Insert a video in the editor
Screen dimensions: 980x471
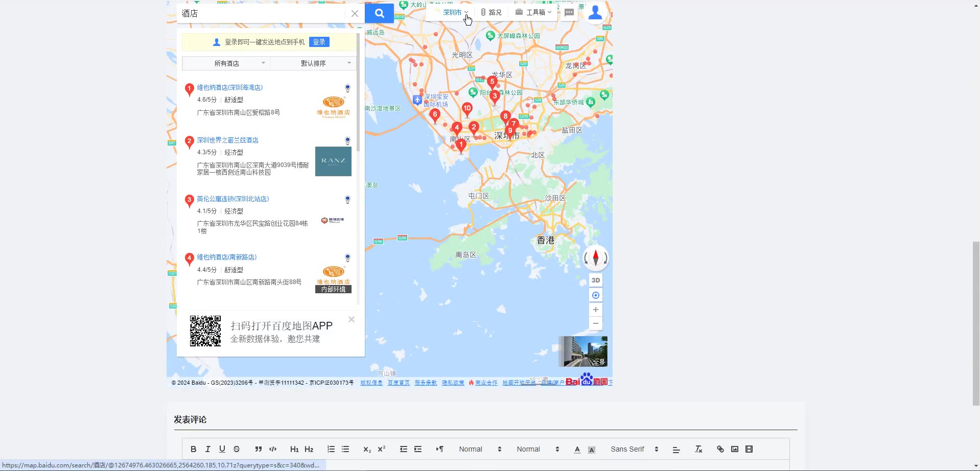[749, 449]
